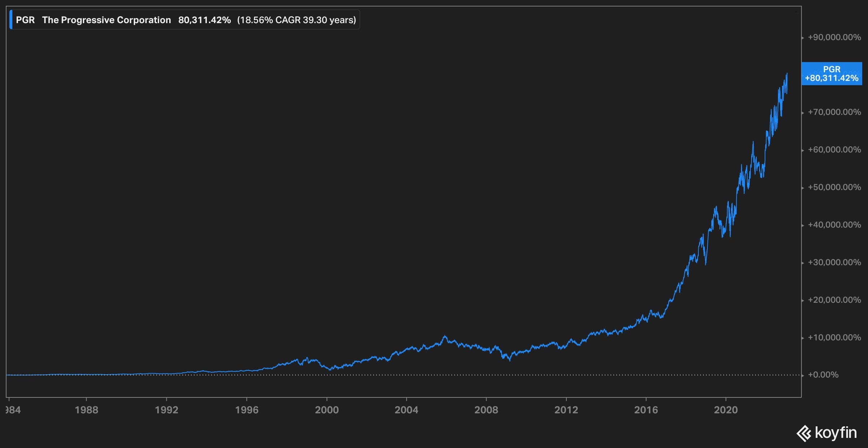This screenshot has width=868, height=448.
Task: Click the koyfin wordmark text
Action: (836, 432)
